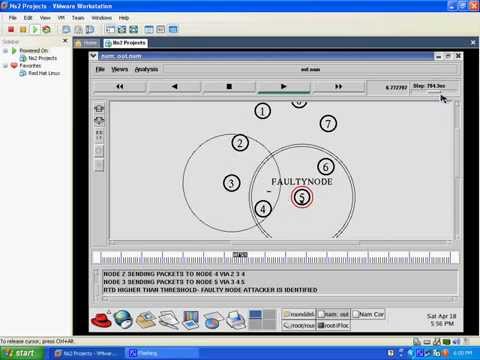Open the Nam Analysis menu
The image size is (480, 360).
coord(146,69)
